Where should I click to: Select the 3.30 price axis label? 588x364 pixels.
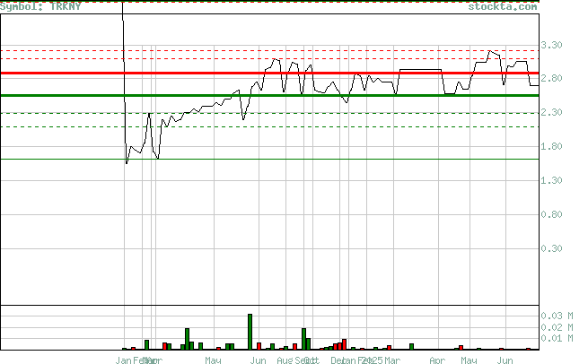551,46
